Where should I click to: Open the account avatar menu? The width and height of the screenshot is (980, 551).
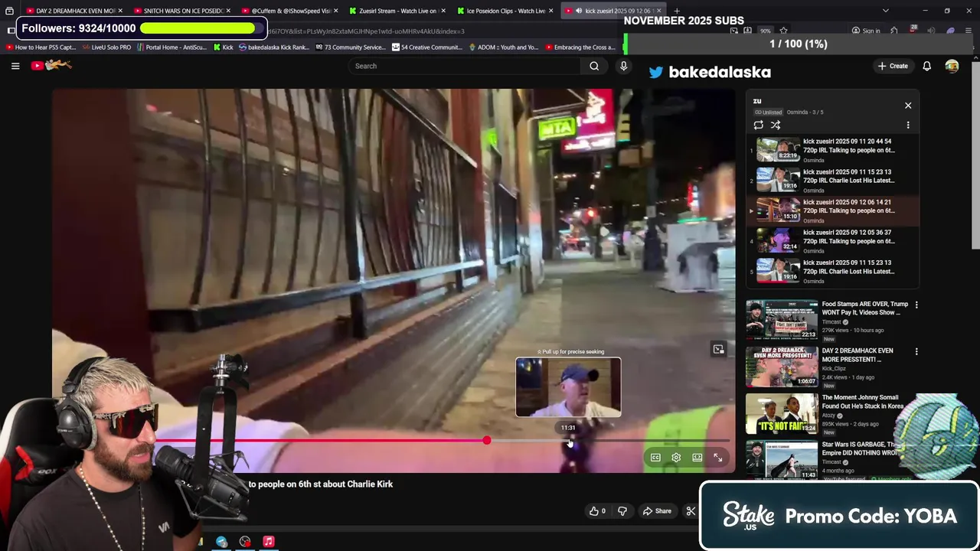(952, 66)
